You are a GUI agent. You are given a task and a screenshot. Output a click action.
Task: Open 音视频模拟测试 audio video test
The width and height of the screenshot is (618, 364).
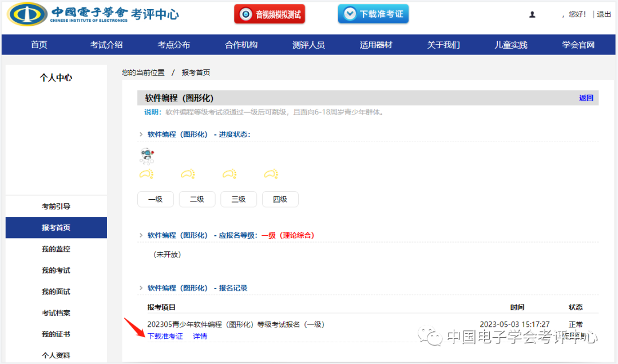point(270,14)
